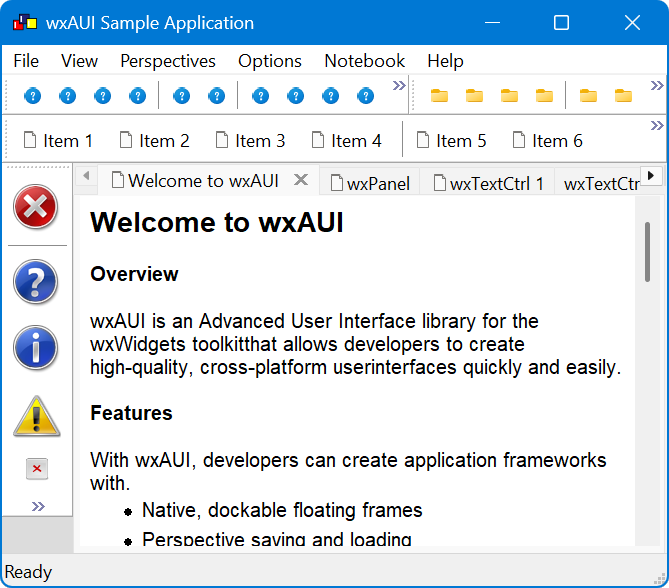Click the vertical scrollbar thumb in Welcome page
669x588 pixels.
point(647,252)
